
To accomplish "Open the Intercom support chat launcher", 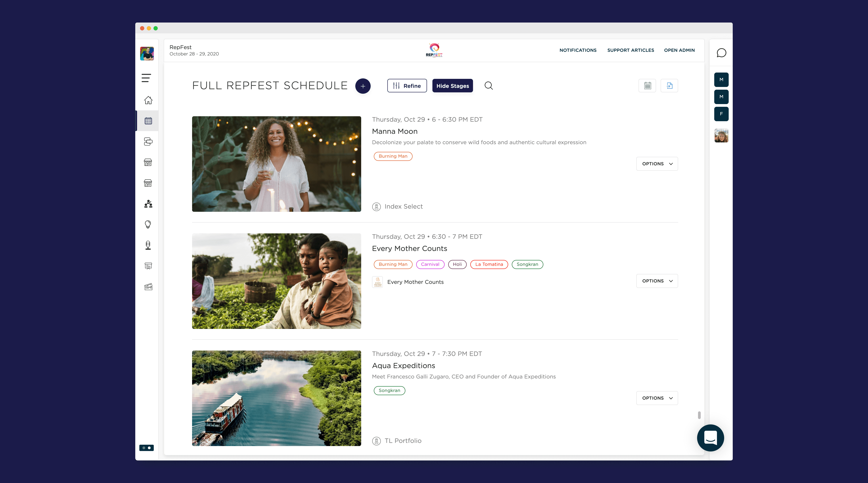I will [x=710, y=437].
